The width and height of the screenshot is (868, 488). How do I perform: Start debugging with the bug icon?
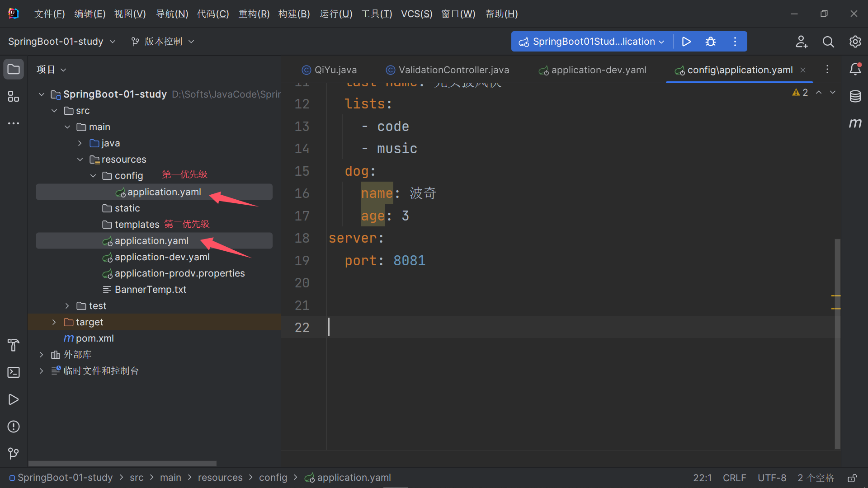click(710, 42)
